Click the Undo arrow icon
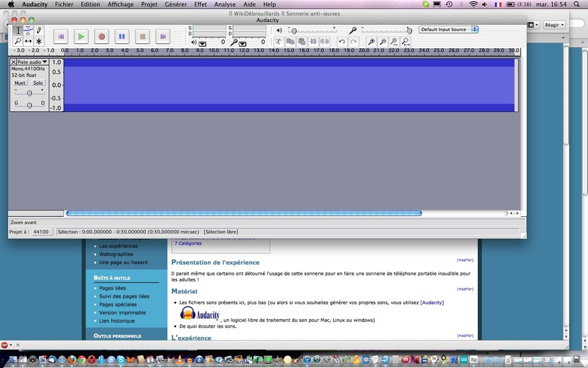 click(342, 41)
